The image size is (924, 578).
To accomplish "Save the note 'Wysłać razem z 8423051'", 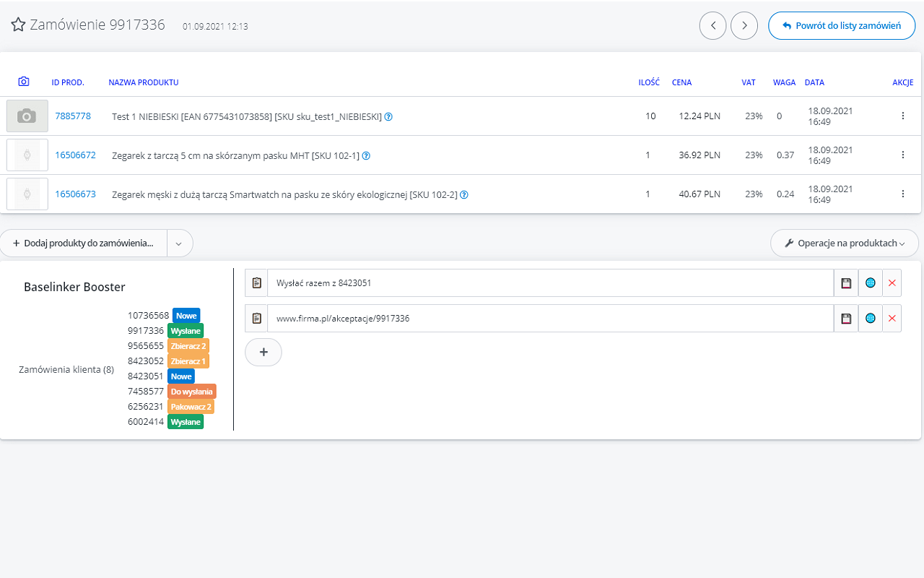I will 845,282.
